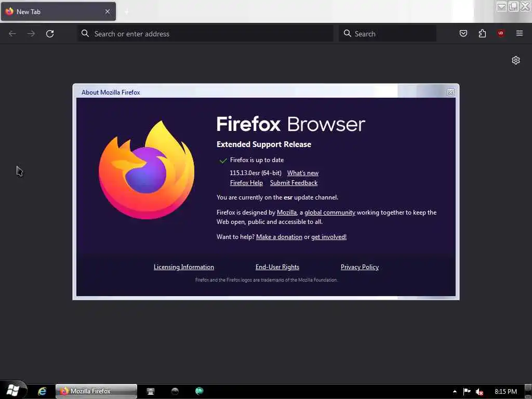Image resolution: width=532 pixels, height=399 pixels.
Task: Select Mozilla Firefox taskbar button
Action: pos(96,391)
